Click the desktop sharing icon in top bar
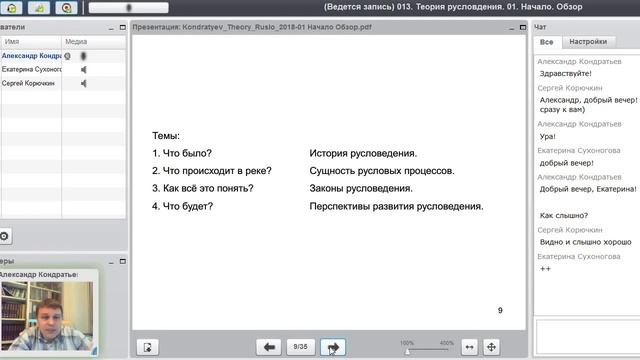 [x=39, y=8]
